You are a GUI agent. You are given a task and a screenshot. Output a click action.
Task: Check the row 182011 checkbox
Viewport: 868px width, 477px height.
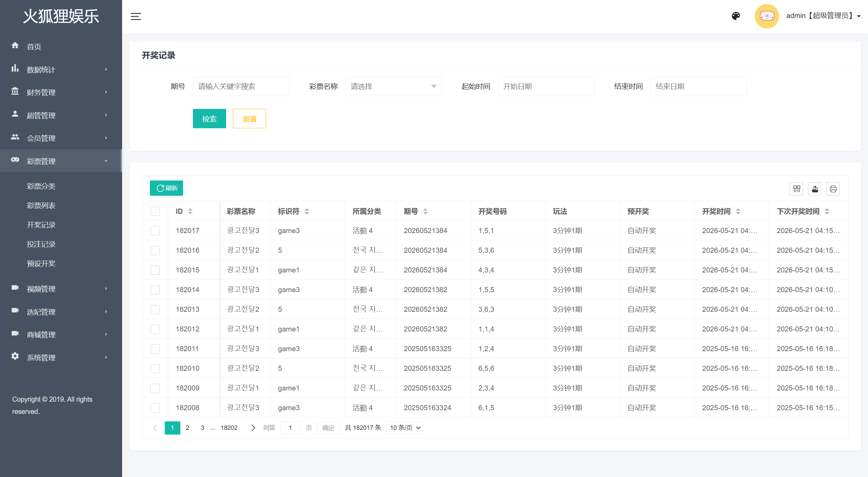coord(155,349)
